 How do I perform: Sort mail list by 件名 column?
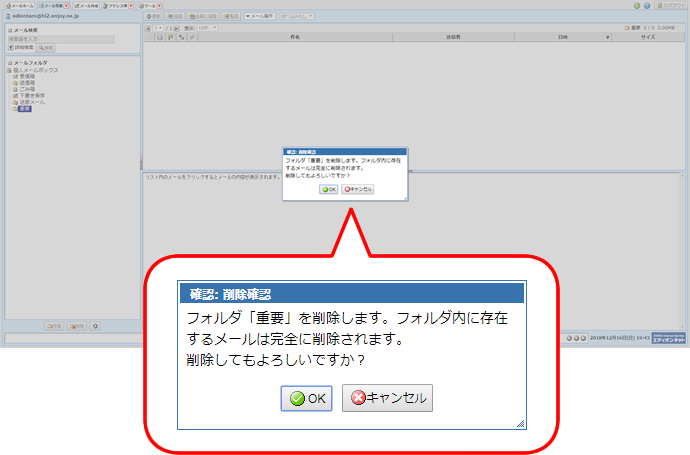(x=295, y=37)
